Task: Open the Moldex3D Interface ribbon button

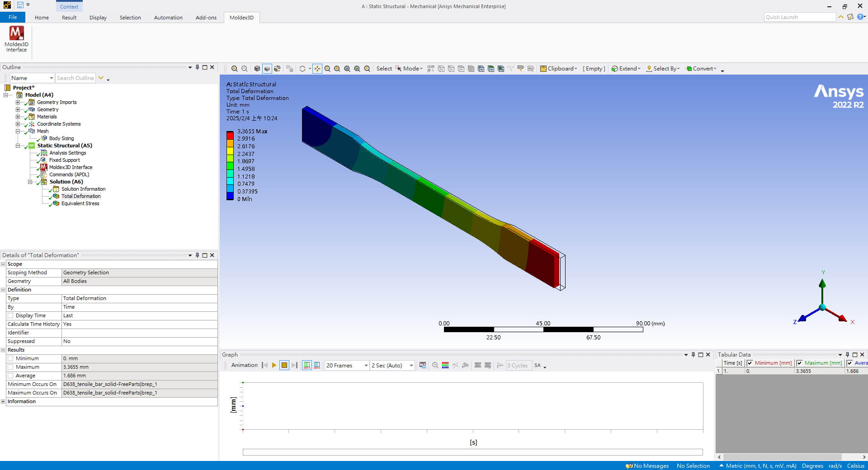Action: [16, 39]
